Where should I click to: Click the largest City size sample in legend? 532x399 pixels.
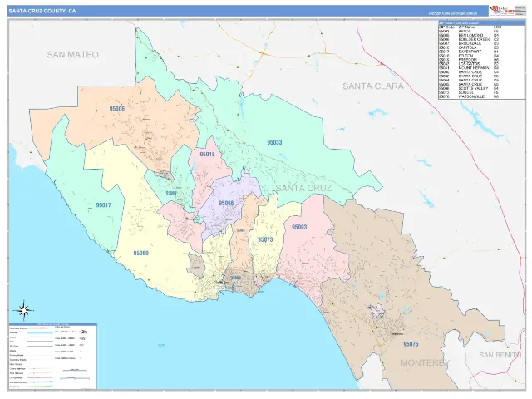click(x=83, y=332)
